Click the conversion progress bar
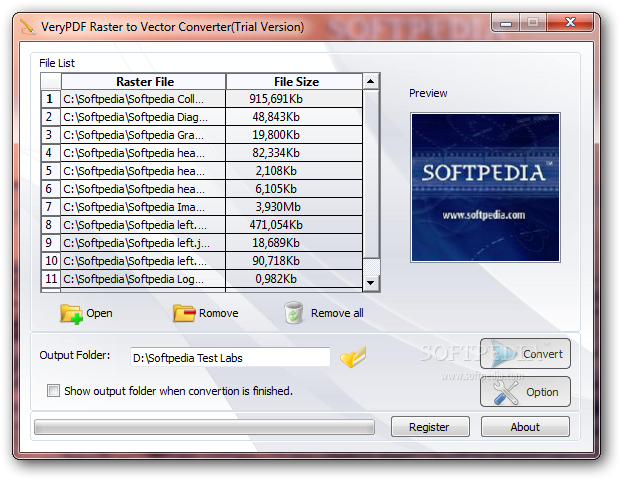The width and height of the screenshot is (621, 480). (x=204, y=427)
